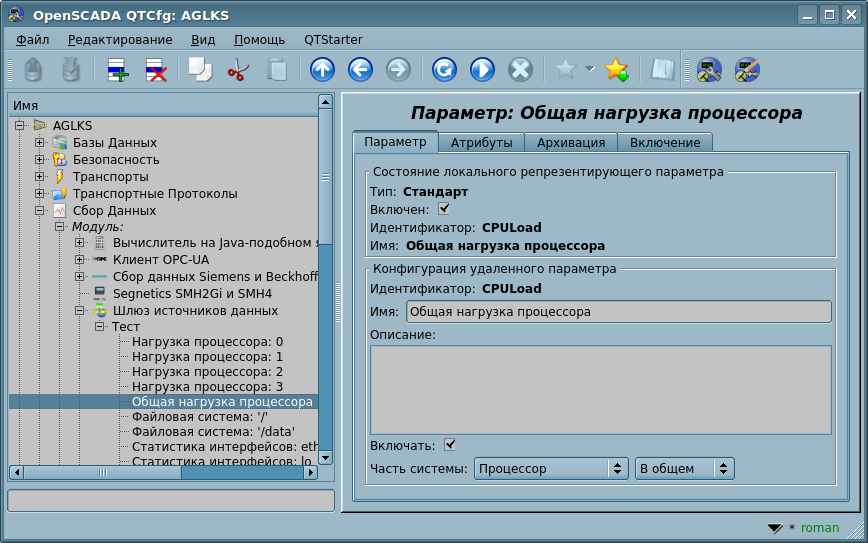Click the Сбор Данных chart icon
The height and width of the screenshot is (543, 868).
(x=60, y=211)
